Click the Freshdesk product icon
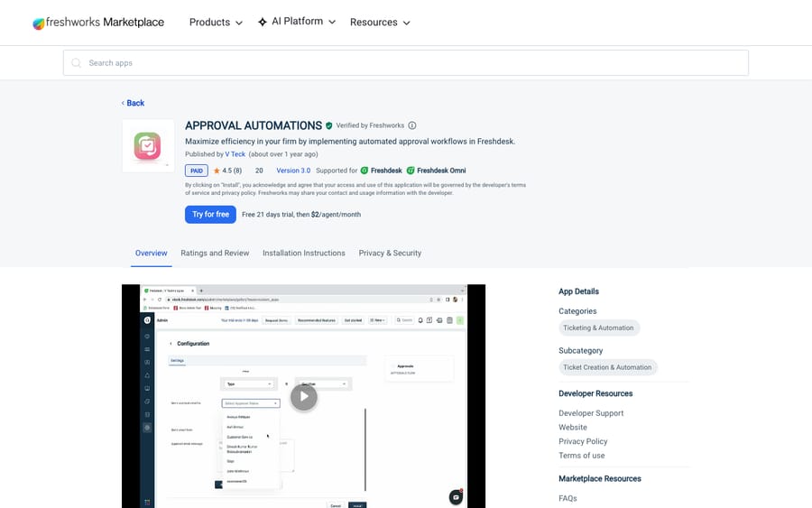812x508 pixels. pyautogui.click(x=364, y=171)
